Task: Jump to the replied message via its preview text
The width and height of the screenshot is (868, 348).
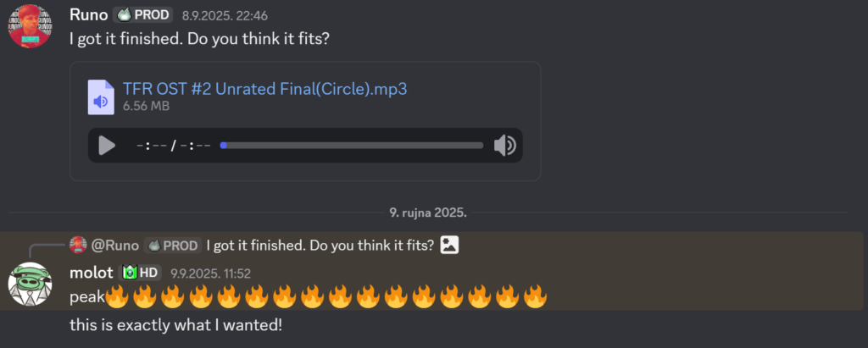Action: pyautogui.click(x=320, y=246)
